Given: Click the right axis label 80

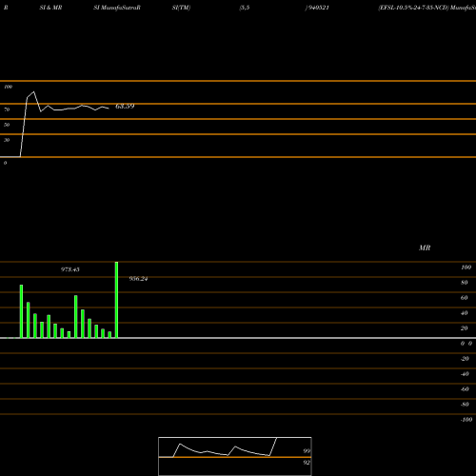Looking at the screenshot, I should (x=465, y=283).
